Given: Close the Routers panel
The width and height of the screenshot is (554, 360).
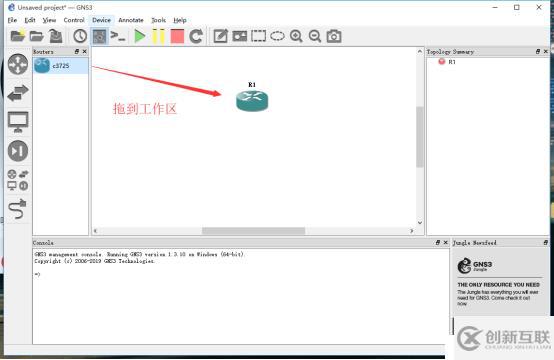Looking at the screenshot, I should [x=84, y=52].
